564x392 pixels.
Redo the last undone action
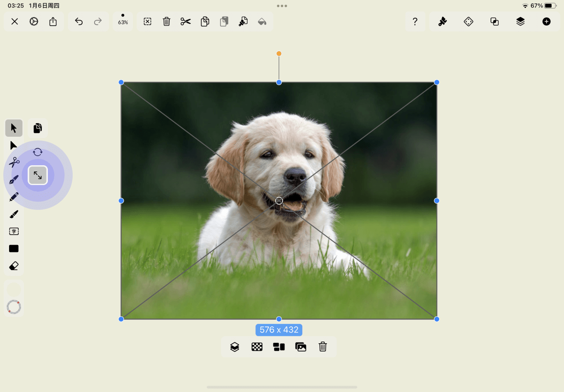coord(98,21)
